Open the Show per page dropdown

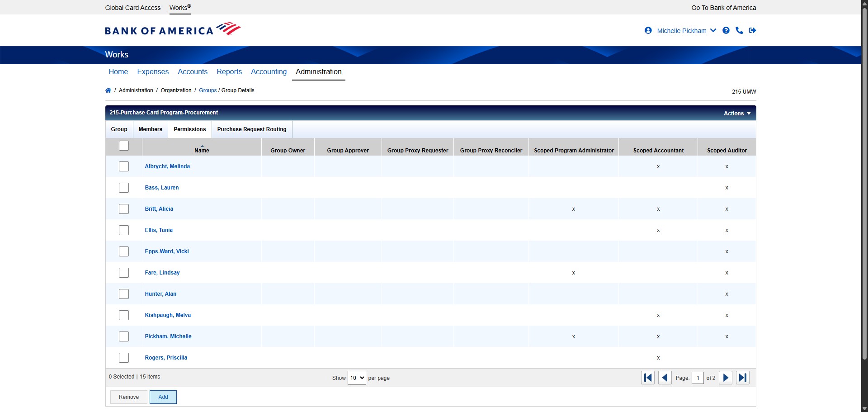[x=357, y=378]
